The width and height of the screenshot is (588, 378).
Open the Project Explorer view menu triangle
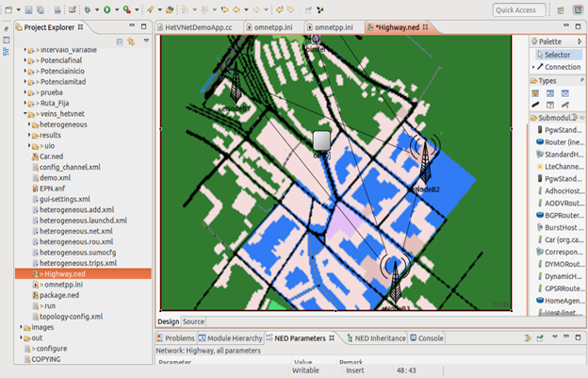pos(146,41)
